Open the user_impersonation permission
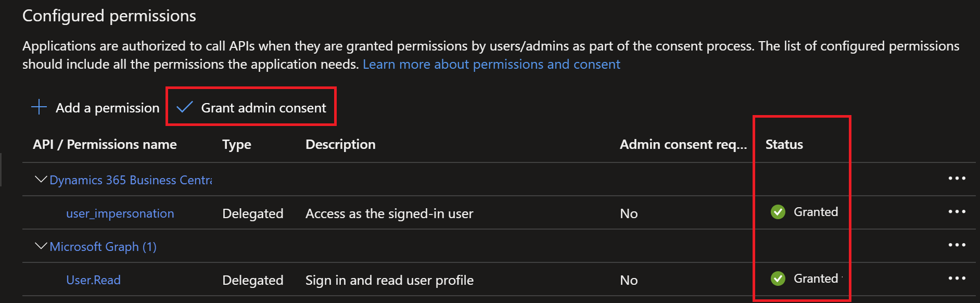Viewport: 980px width, 303px height. click(x=120, y=213)
